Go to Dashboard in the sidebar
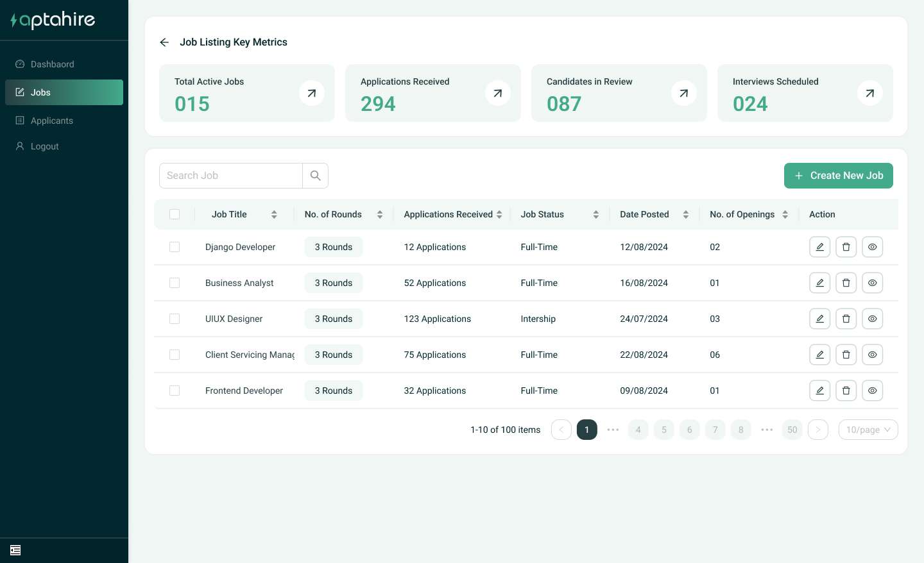Screen dimensions: 924x563 (52, 64)
